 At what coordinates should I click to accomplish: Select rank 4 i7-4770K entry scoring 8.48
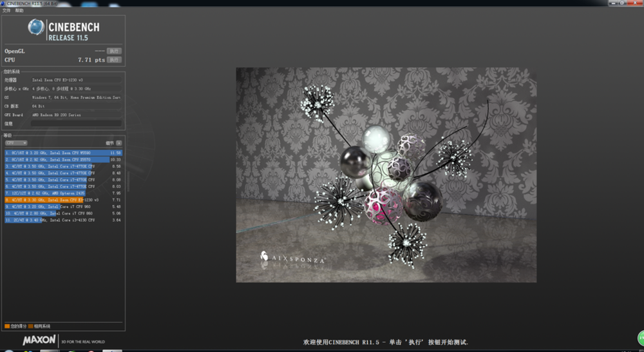point(63,173)
